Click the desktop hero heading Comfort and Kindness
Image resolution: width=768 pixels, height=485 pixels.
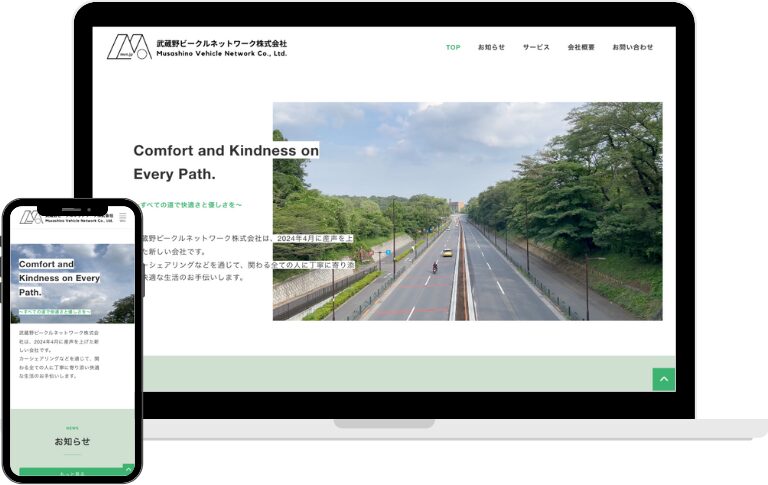(x=226, y=162)
